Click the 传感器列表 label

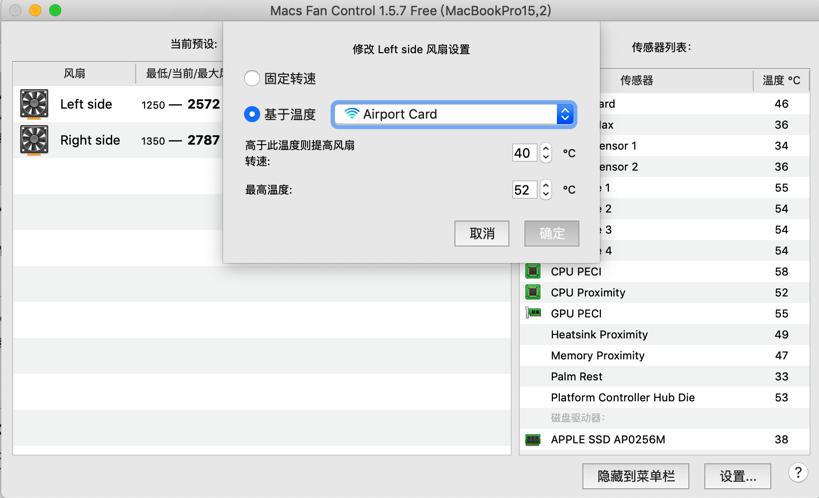click(x=661, y=48)
